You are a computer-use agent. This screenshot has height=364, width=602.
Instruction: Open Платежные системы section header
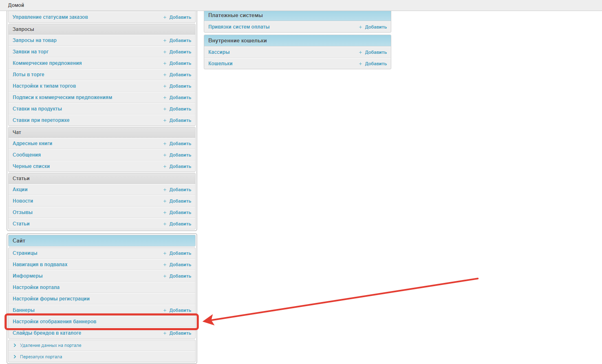point(236,15)
